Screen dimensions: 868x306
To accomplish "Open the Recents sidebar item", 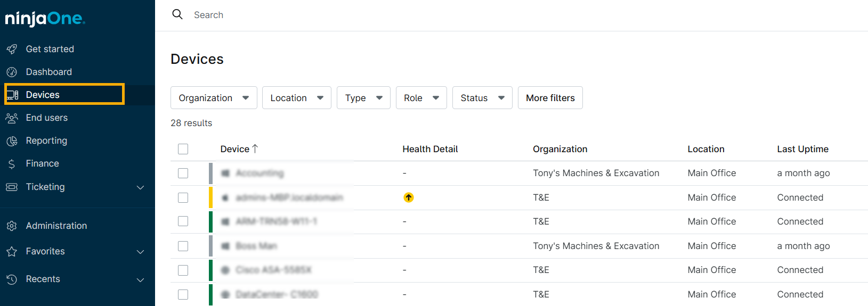I will click(x=43, y=279).
